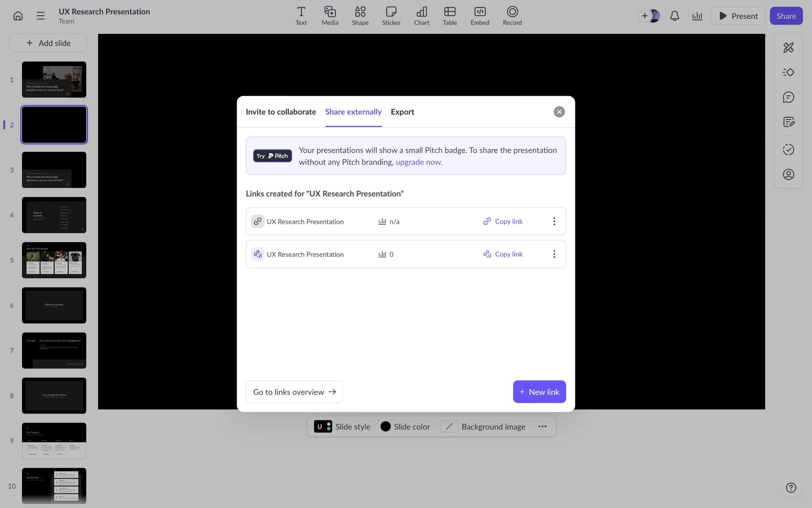Switch to the Invite to collaborate tab
The width and height of the screenshot is (812, 508).
[x=281, y=112]
